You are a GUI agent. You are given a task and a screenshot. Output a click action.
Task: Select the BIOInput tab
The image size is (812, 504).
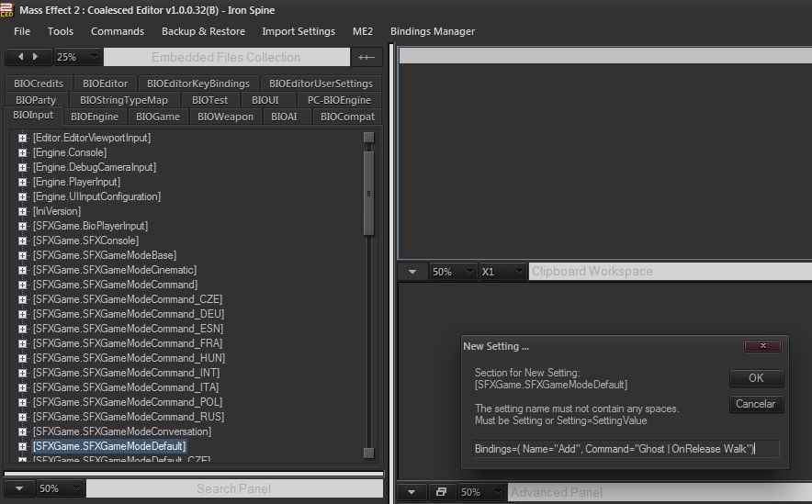(x=33, y=116)
